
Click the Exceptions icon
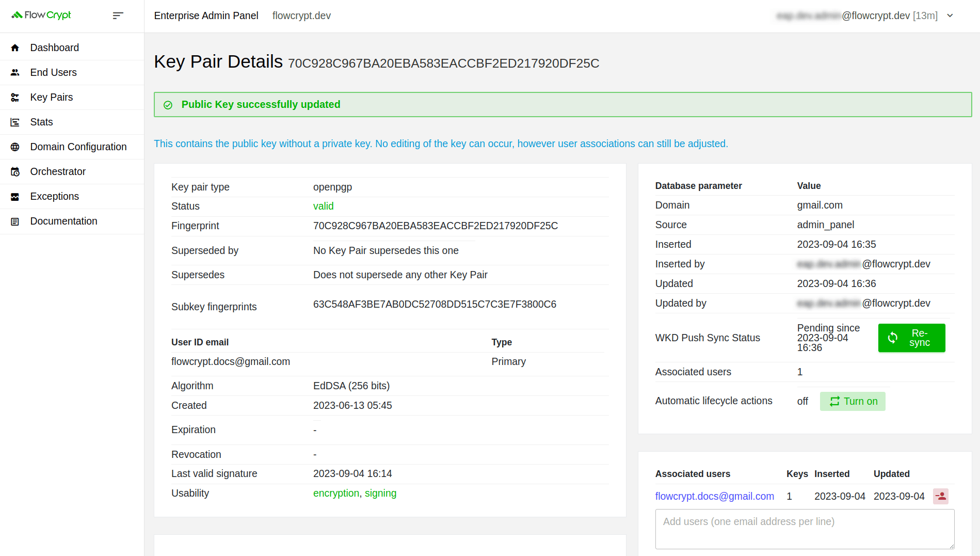pyautogui.click(x=15, y=196)
